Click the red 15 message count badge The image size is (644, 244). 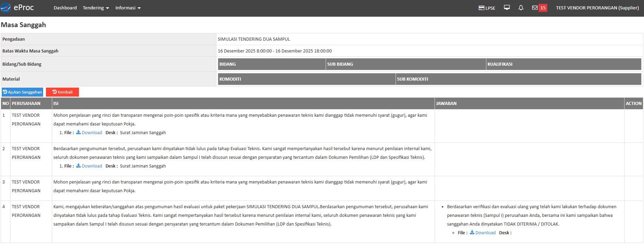543,8
